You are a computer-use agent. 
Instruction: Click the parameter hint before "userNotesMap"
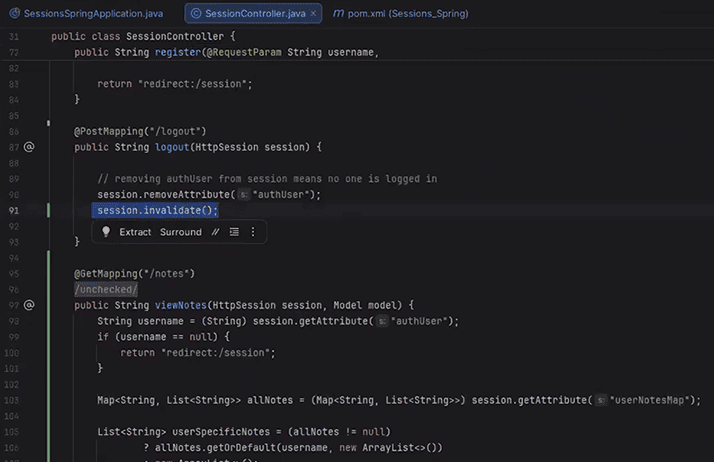click(601, 400)
